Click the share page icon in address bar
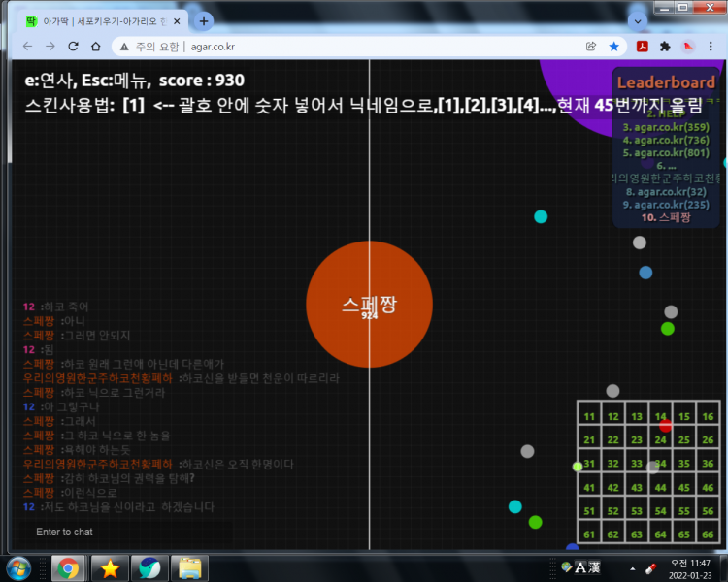Viewport: 728px width, 582px height. pos(591,47)
